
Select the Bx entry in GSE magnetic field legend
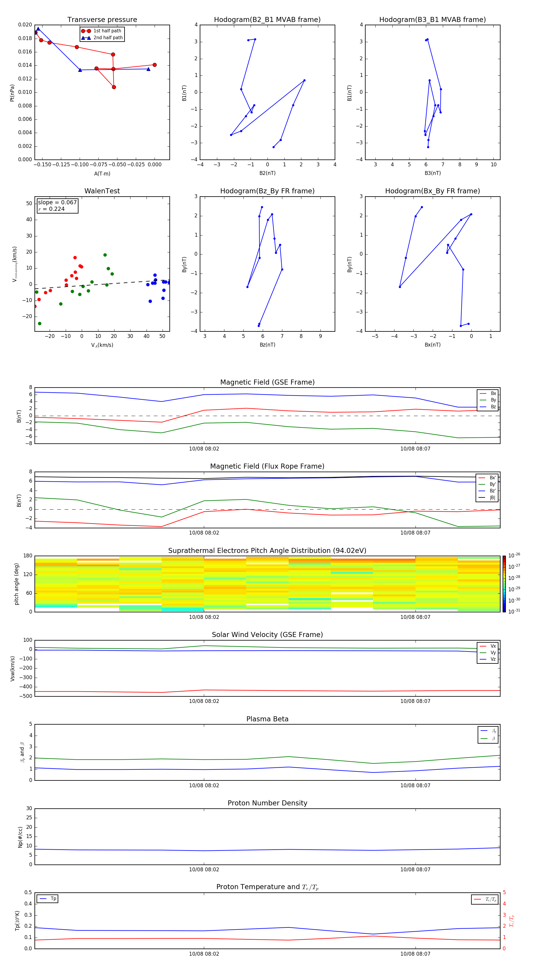point(488,393)
